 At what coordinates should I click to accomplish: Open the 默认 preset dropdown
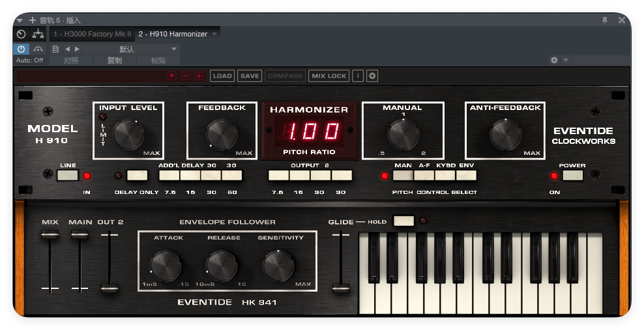[130, 49]
